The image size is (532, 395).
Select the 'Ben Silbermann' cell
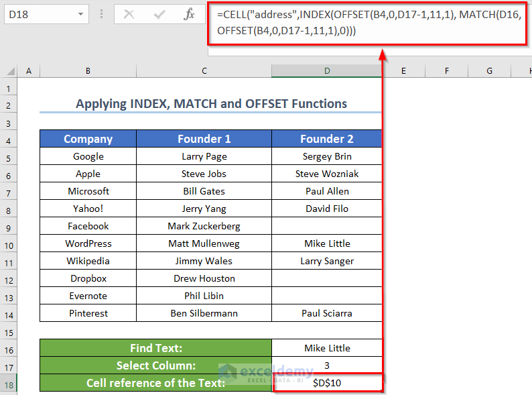click(x=204, y=313)
